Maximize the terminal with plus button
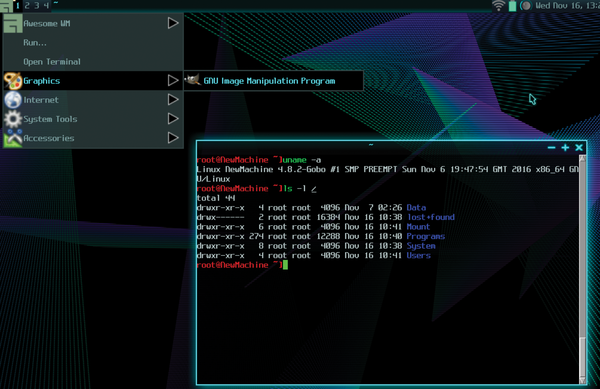Viewport: 600px width, 389px height. pos(565,148)
